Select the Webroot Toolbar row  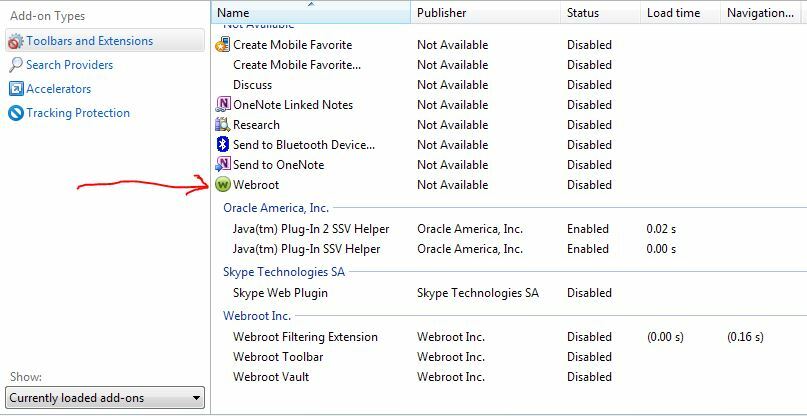coord(510,357)
